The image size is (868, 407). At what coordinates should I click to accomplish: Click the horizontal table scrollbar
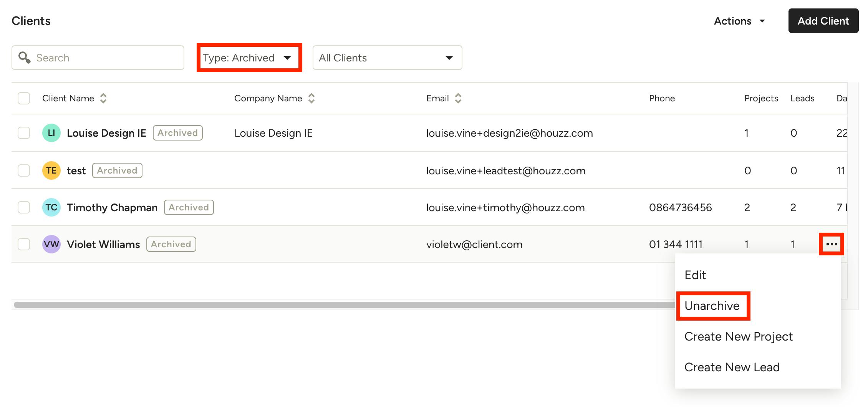(345, 305)
